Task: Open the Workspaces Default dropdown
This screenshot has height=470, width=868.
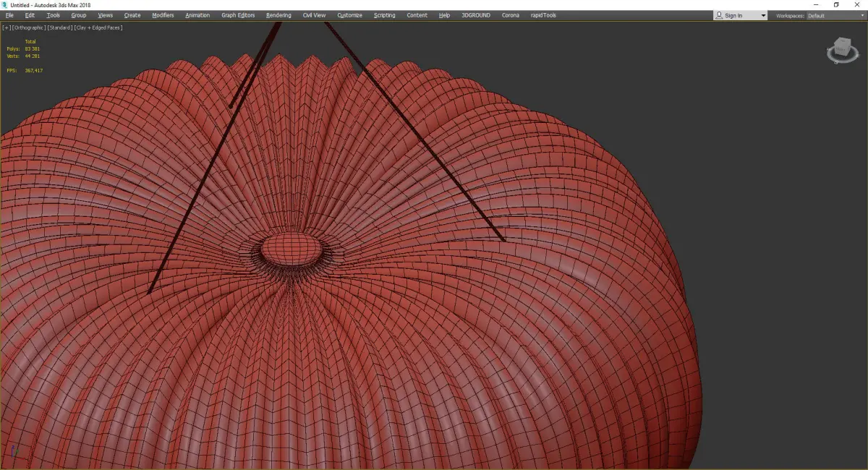Action: point(835,16)
